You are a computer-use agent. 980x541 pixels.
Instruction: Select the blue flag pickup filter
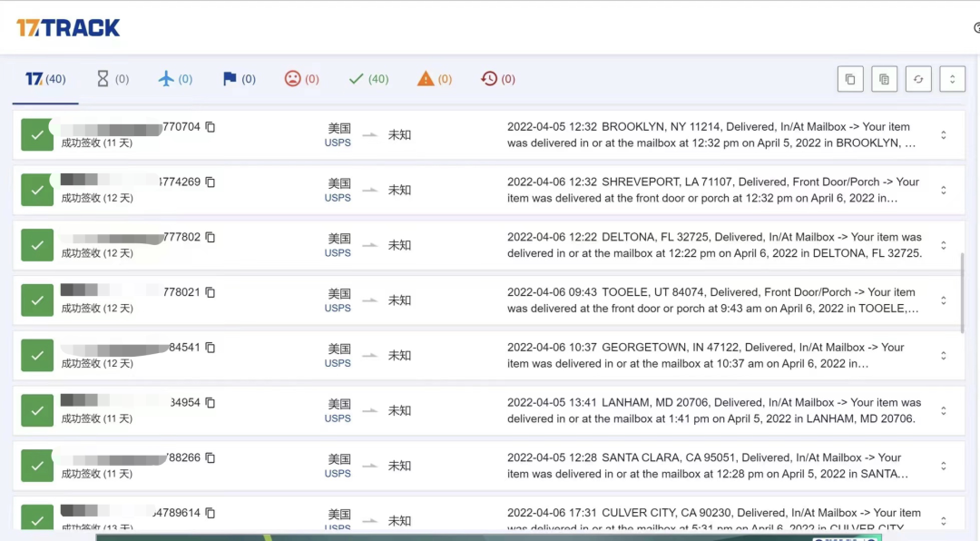[x=239, y=79]
